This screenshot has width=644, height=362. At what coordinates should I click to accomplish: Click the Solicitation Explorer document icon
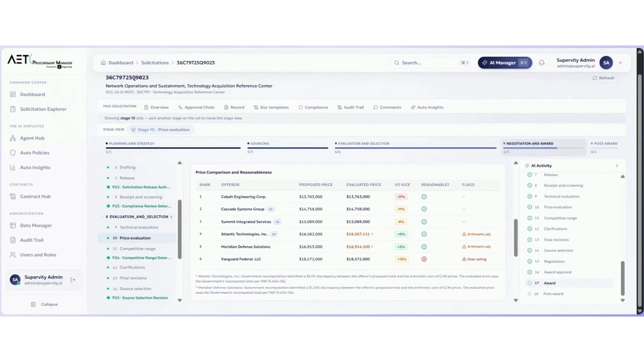(13, 109)
